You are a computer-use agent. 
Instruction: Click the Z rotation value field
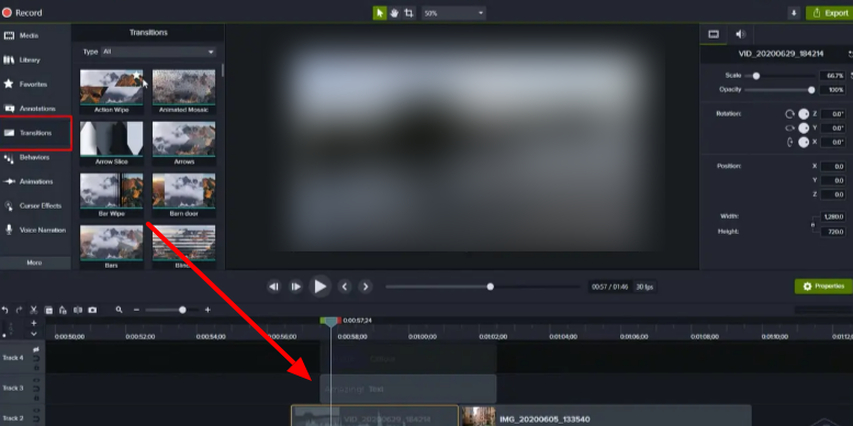point(832,114)
